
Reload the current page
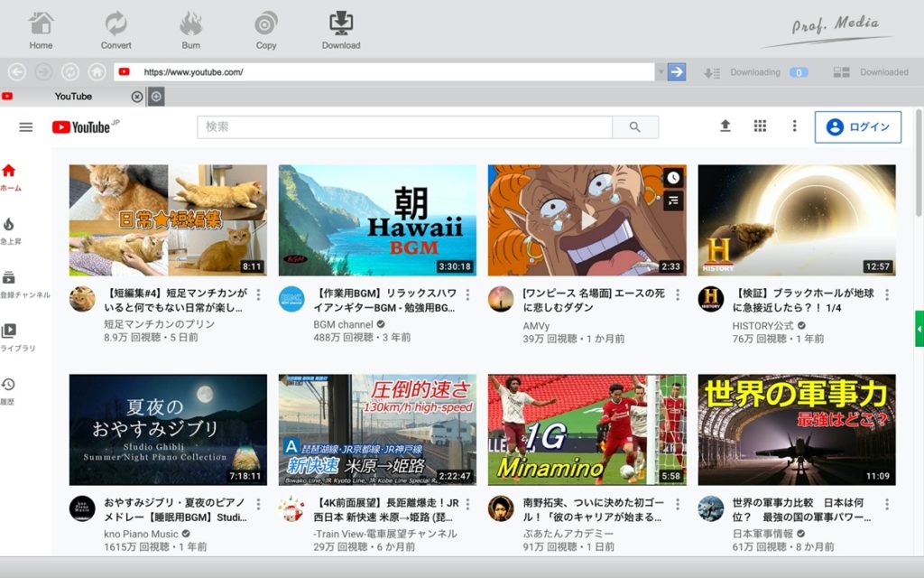point(70,72)
